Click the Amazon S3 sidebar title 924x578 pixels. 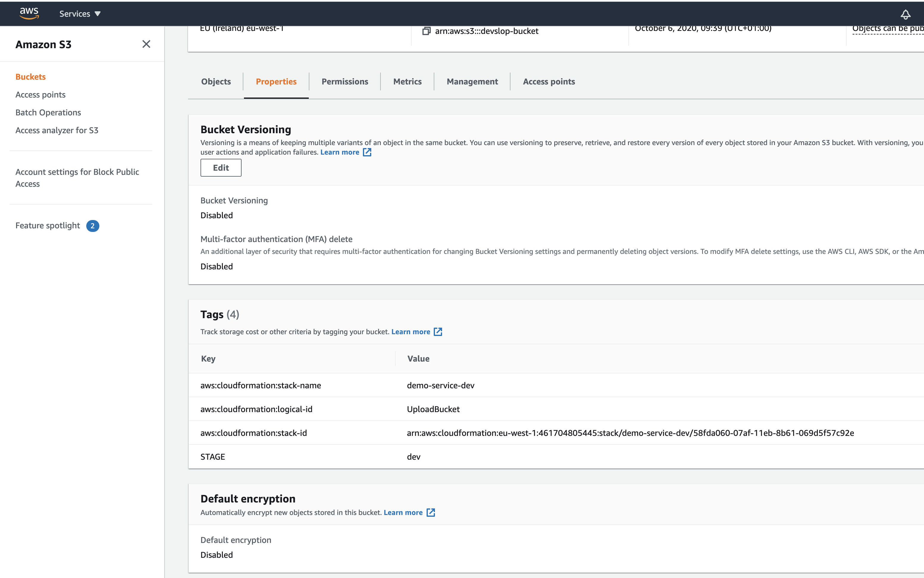tap(43, 44)
